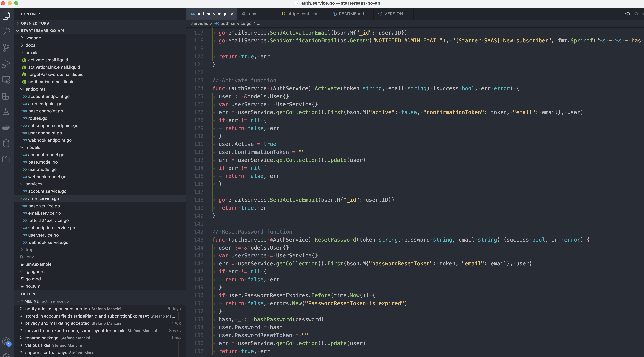This screenshot has width=644, height=357.
Task: Click the auth.service.go breadcrumb segment
Action: point(236,24)
